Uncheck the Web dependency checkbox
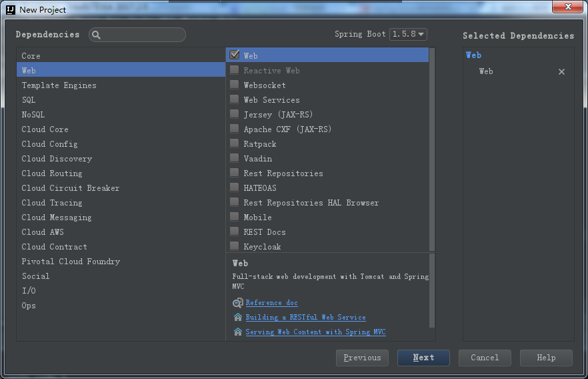588x379 pixels. tap(235, 55)
